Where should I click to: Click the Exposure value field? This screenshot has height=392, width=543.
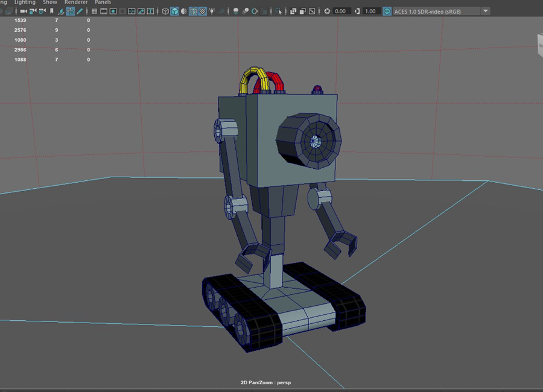click(340, 11)
